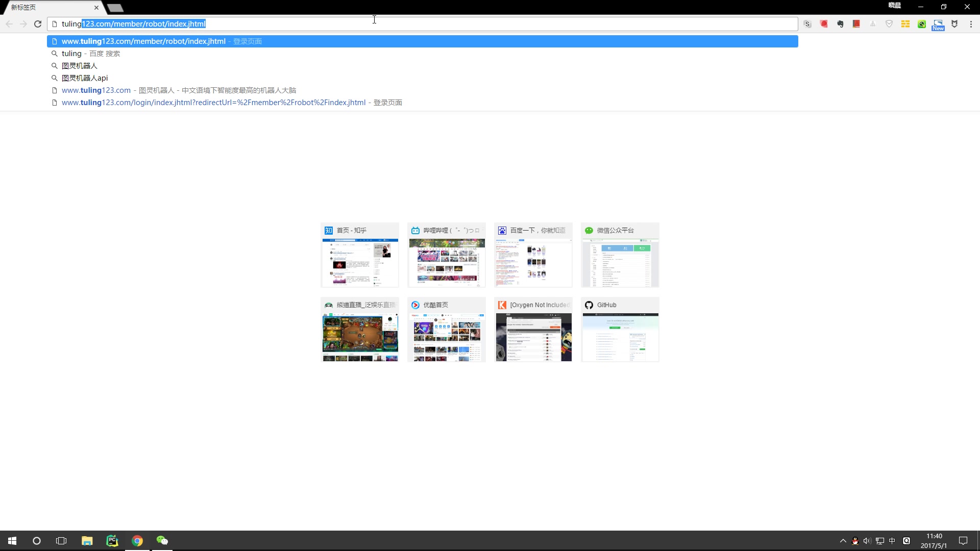Open the clock showing 11:40

coord(934,541)
